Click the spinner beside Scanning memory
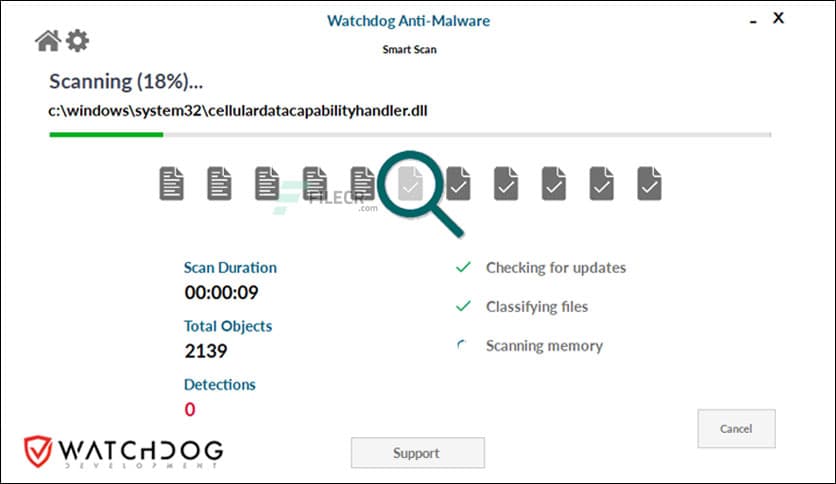The height and width of the screenshot is (484, 836). 462,345
